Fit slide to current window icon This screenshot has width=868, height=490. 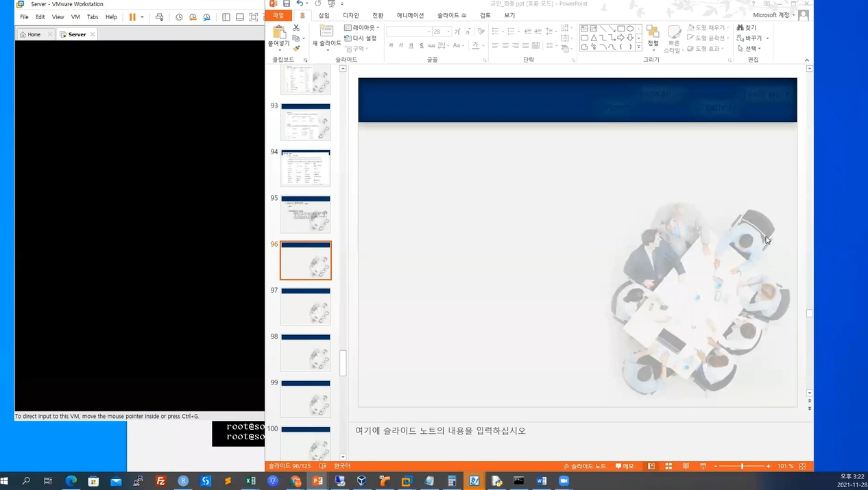coord(802,466)
